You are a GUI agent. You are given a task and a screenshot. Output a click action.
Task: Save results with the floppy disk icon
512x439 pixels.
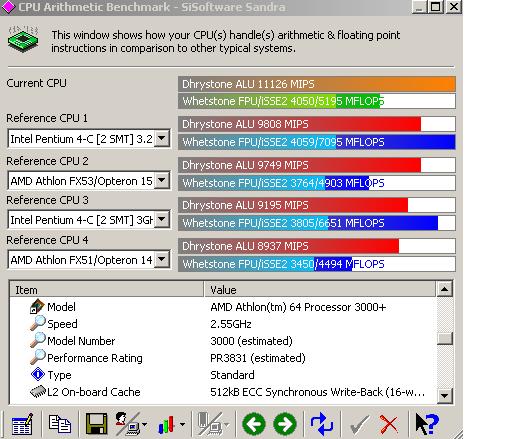click(96, 424)
